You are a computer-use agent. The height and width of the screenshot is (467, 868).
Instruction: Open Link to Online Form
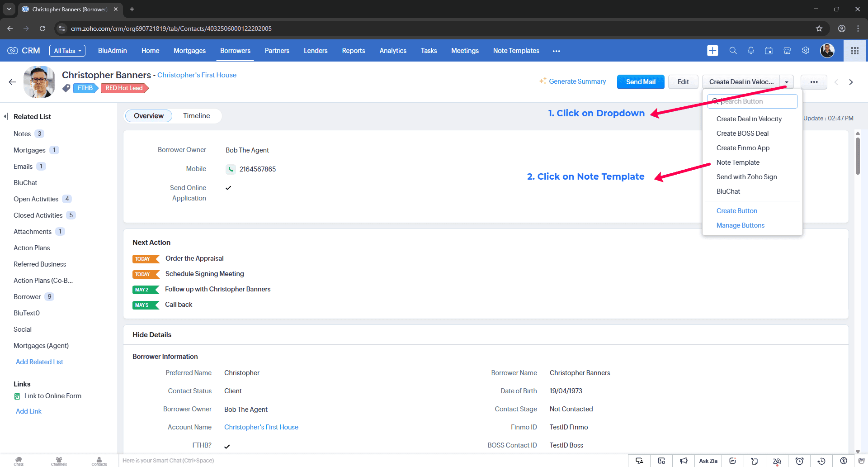point(53,396)
